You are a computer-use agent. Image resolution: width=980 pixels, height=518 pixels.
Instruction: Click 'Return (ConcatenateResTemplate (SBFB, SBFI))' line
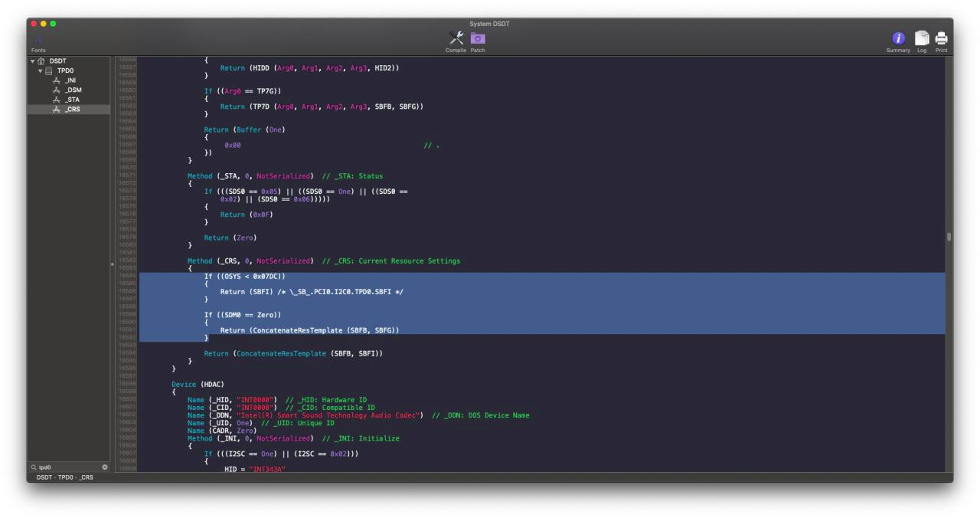(293, 353)
